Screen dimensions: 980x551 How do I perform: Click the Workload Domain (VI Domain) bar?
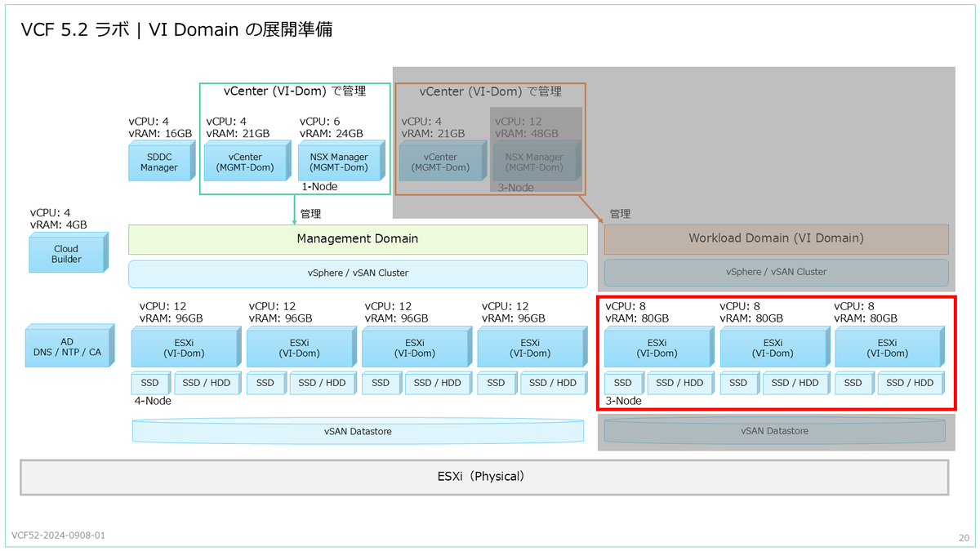coord(776,239)
